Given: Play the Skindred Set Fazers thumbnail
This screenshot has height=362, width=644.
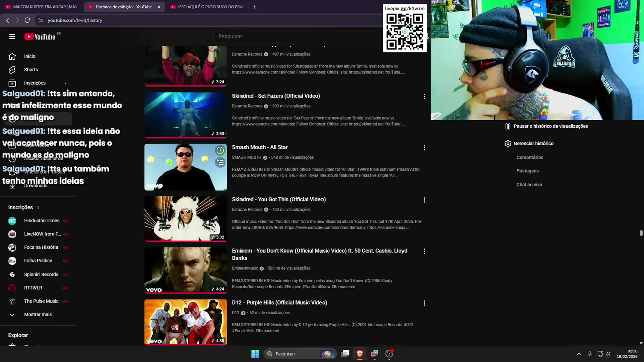Looking at the screenshot, I should [x=186, y=115].
